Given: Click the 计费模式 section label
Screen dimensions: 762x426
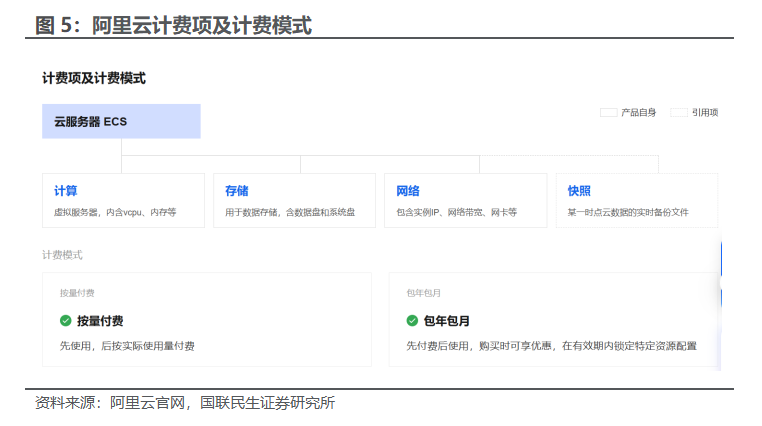Looking at the screenshot, I should (62, 255).
